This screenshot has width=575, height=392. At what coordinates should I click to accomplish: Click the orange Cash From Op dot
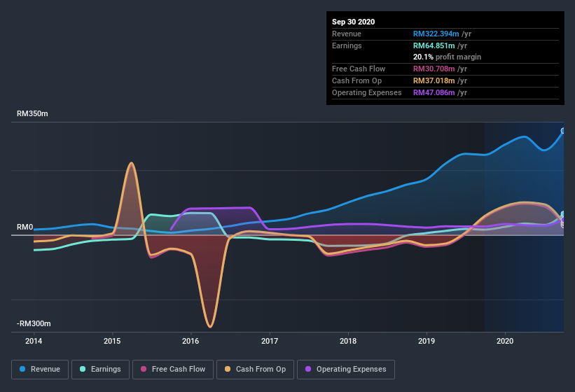[x=228, y=369]
